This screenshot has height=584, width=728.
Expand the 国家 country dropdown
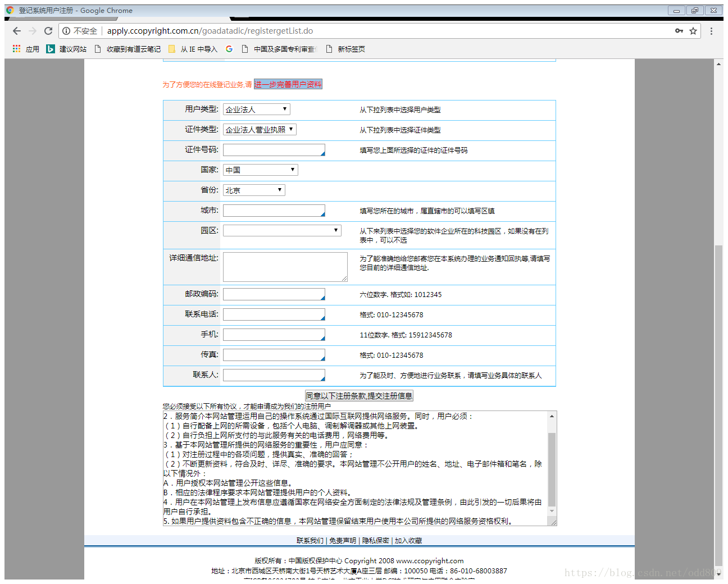click(x=260, y=170)
